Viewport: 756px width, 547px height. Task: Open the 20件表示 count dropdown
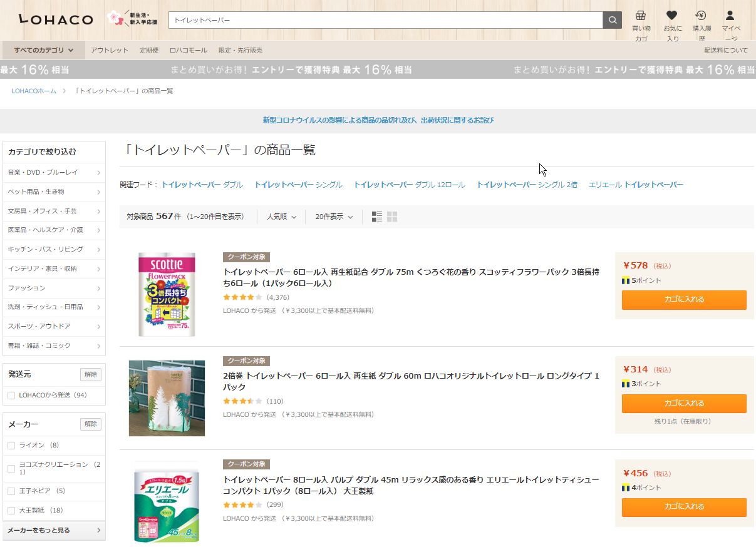[334, 217]
